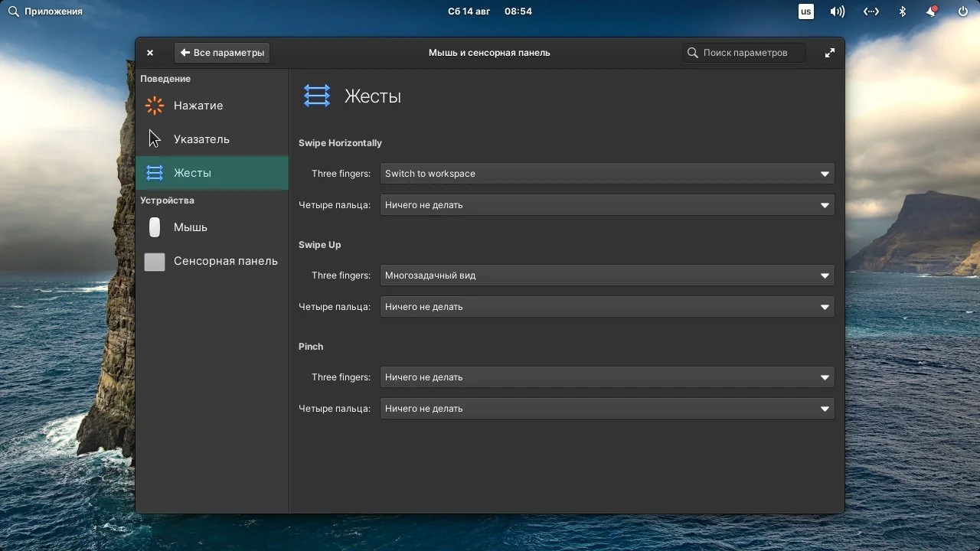Click the Сенсорная панель touchpad icon

(x=154, y=261)
